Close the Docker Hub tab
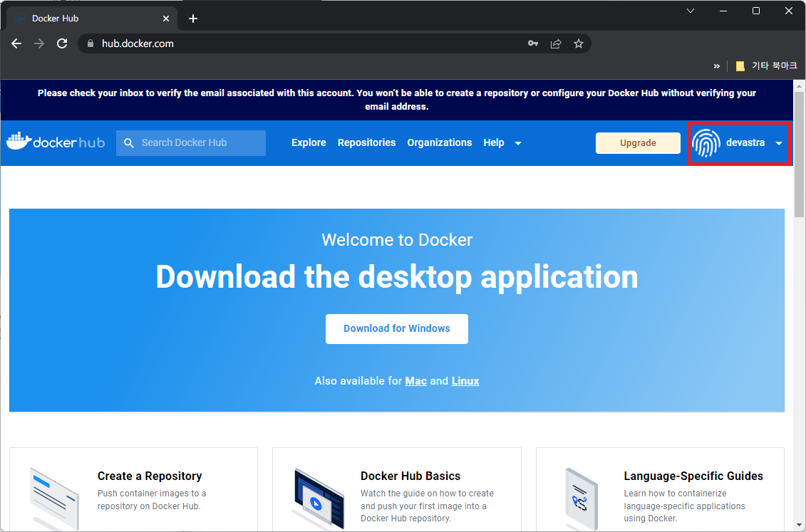806x532 pixels. [166, 19]
